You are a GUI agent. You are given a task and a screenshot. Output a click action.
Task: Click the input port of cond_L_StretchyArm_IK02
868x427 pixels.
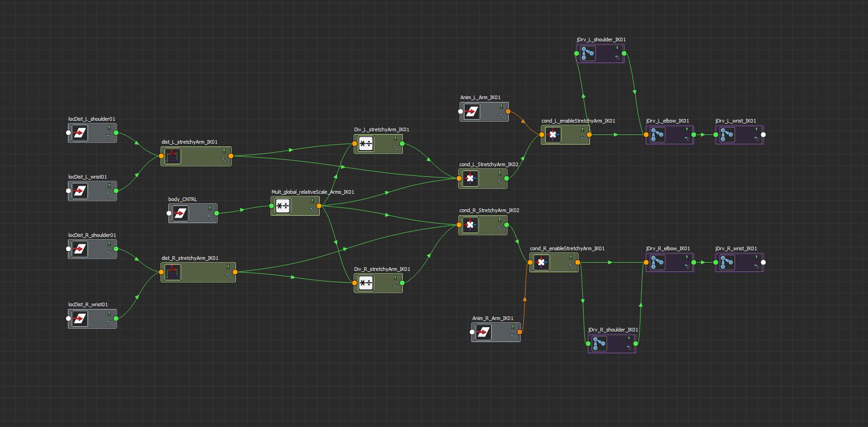(459, 179)
